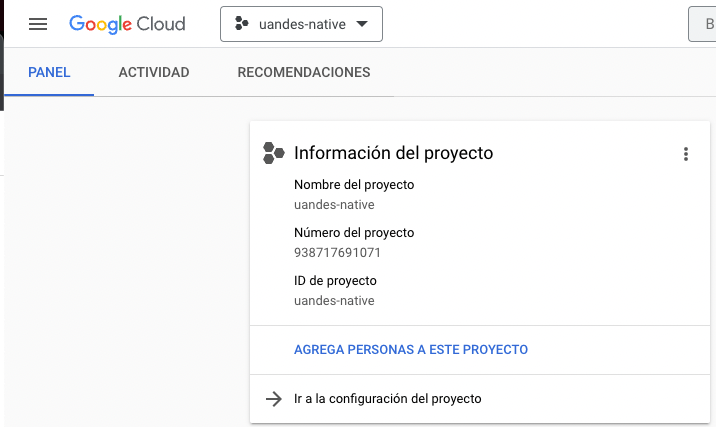Open the hamburger navigation menu

[x=38, y=24]
